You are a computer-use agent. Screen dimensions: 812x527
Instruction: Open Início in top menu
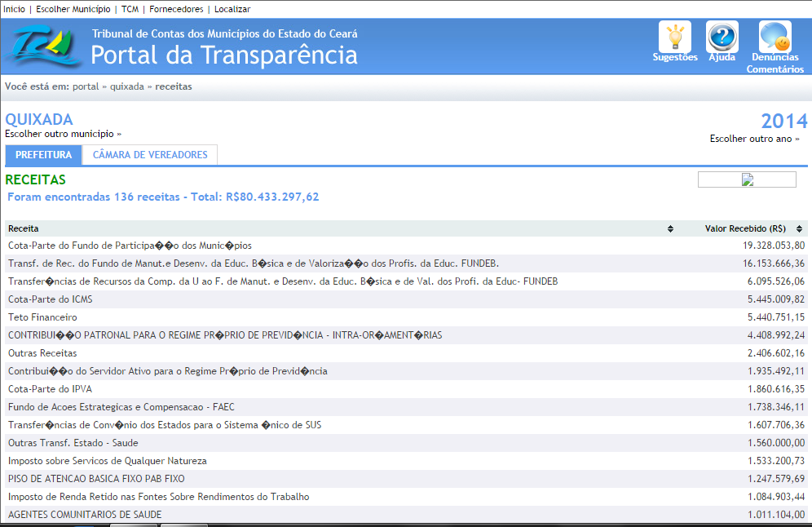14,9
